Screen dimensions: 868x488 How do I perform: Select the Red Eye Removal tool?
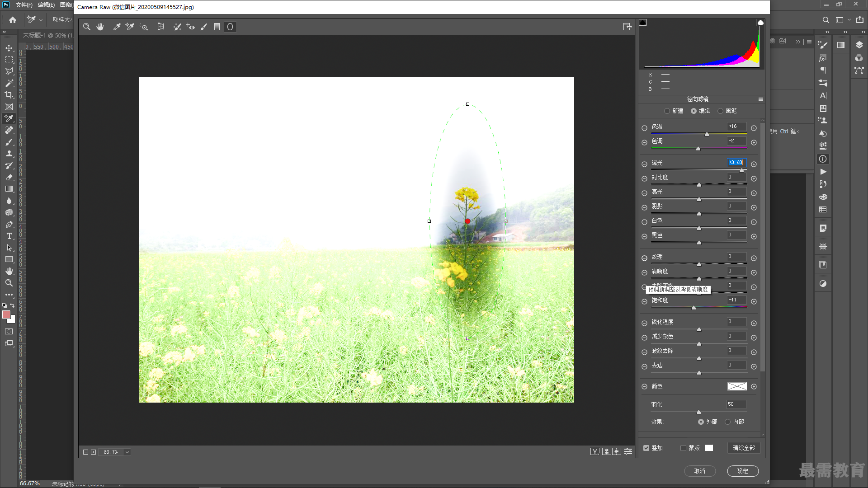(190, 27)
